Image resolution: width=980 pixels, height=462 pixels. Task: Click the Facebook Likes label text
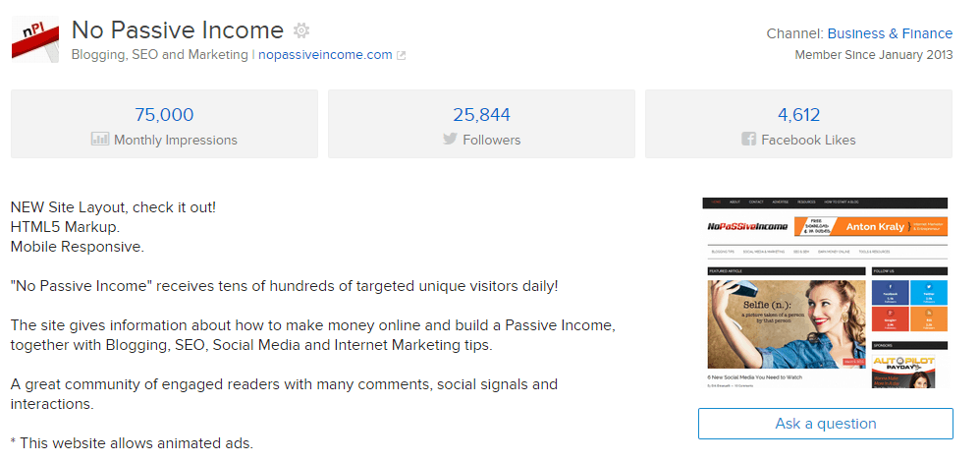[x=808, y=140]
